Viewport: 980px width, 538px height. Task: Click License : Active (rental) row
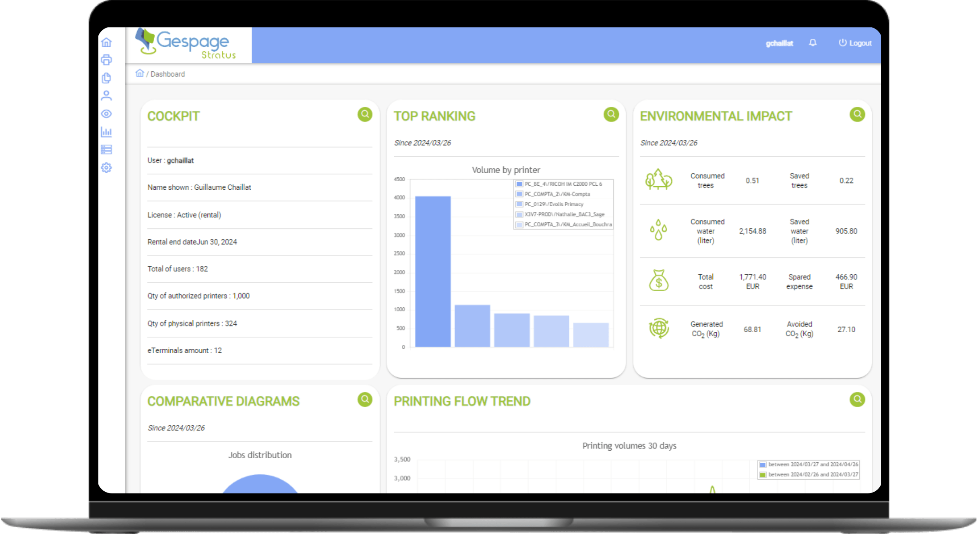click(x=260, y=215)
